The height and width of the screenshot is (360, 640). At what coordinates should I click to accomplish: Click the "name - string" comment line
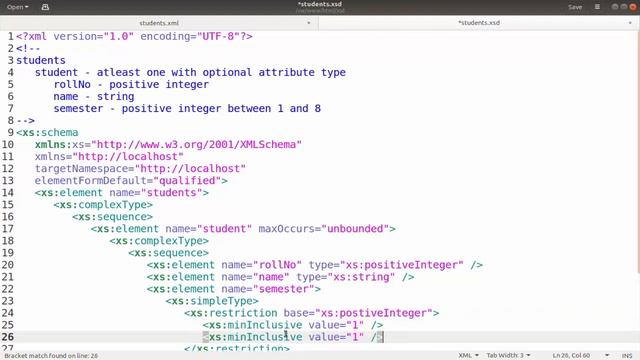pos(94,96)
